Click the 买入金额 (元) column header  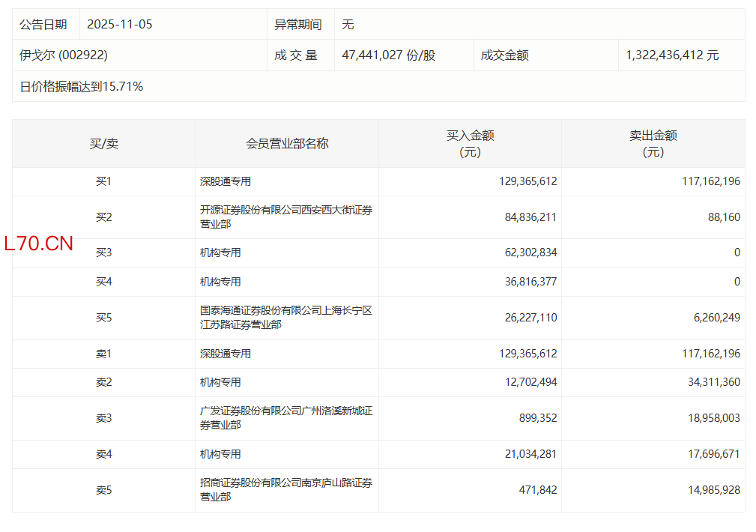click(x=470, y=143)
